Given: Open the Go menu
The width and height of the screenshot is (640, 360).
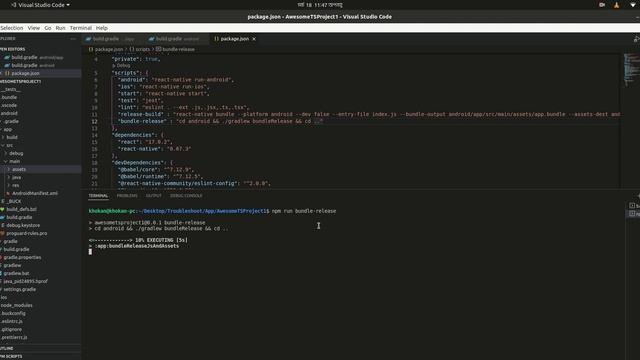Looking at the screenshot, I should tap(48, 28).
